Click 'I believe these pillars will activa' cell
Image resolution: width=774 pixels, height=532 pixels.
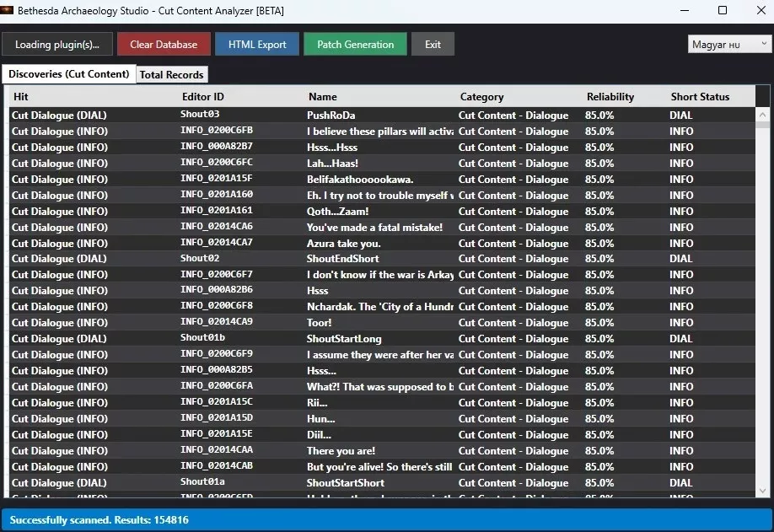tap(380, 132)
